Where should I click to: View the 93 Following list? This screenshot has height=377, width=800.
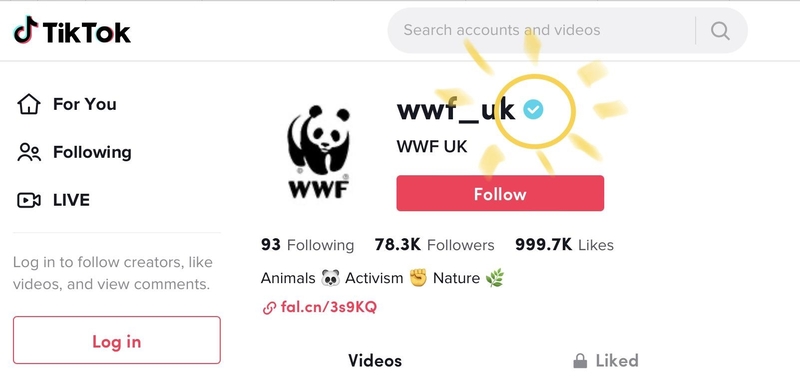coord(307,245)
